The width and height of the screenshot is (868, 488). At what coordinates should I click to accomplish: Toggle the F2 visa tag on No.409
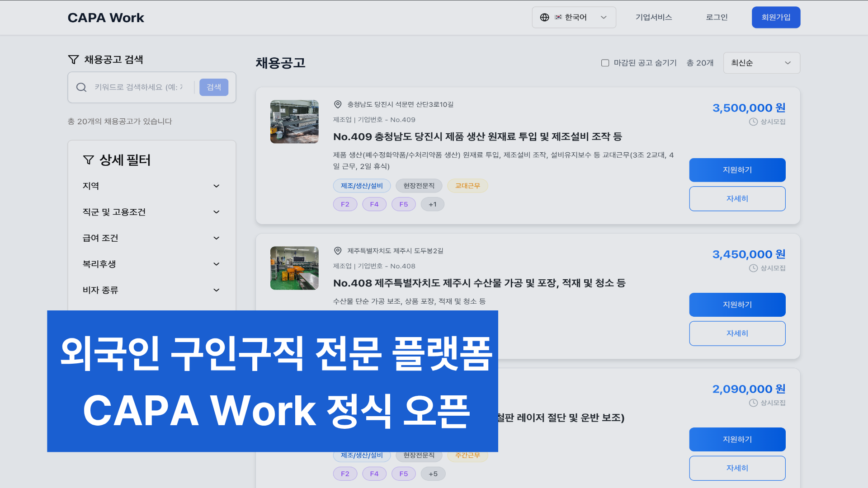point(345,204)
